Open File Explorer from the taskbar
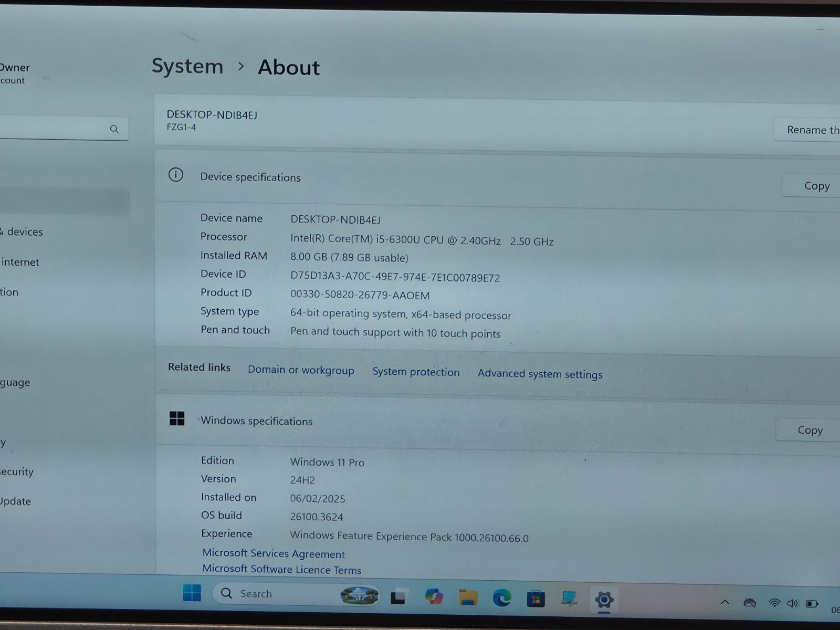 pos(468,597)
